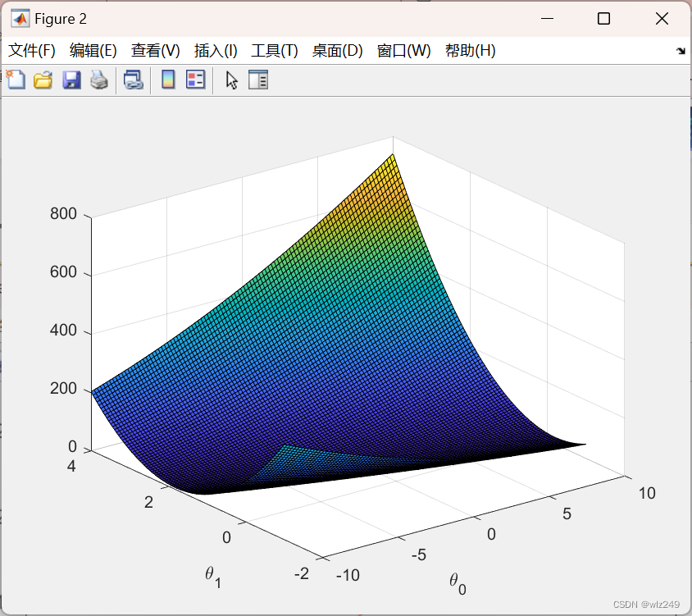Viewport: 692px width, 616px height.
Task: Click the 600 tick label on the vertical axis
Action: 64,272
